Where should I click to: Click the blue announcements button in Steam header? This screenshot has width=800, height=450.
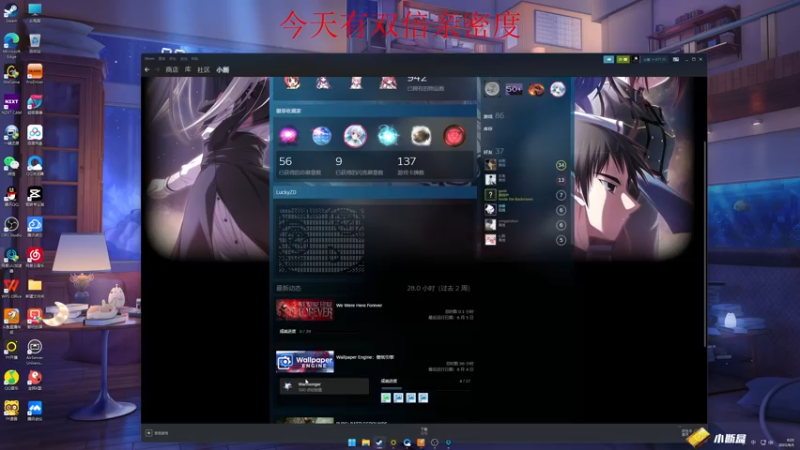pyautogui.click(x=609, y=59)
